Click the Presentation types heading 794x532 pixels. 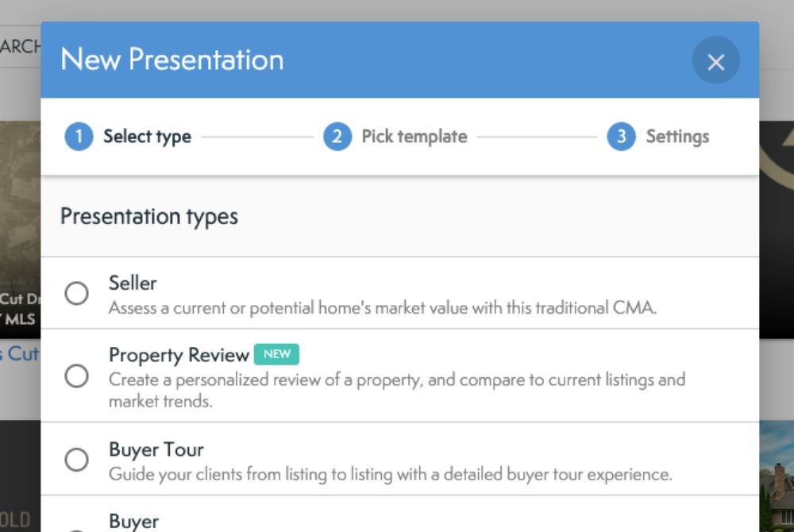point(149,216)
